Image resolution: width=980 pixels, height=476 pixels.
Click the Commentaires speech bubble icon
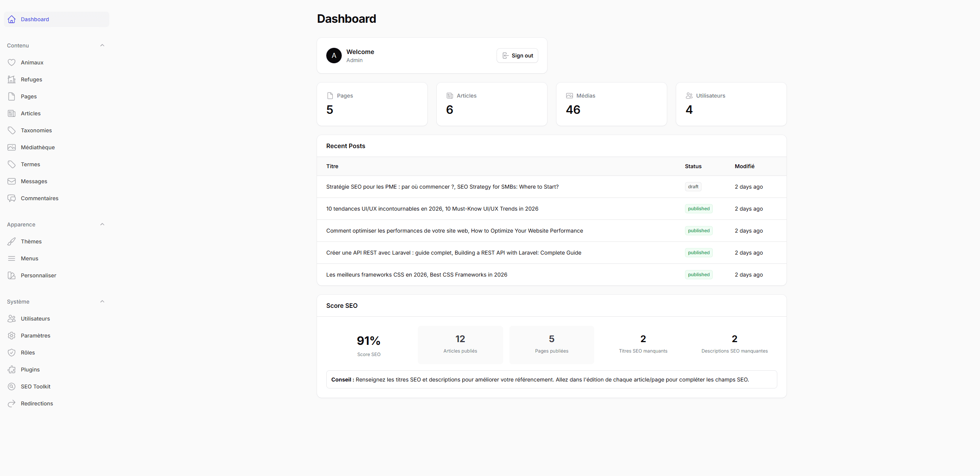(12, 198)
